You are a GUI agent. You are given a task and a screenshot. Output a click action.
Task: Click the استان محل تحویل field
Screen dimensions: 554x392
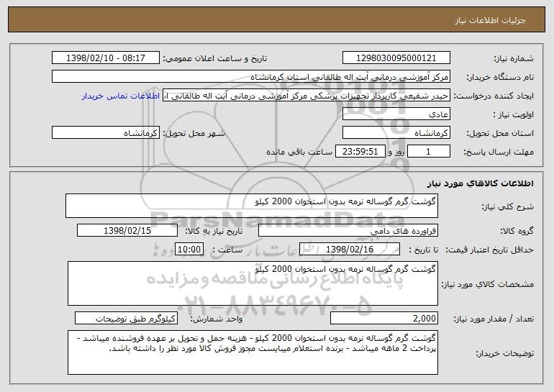coord(396,133)
